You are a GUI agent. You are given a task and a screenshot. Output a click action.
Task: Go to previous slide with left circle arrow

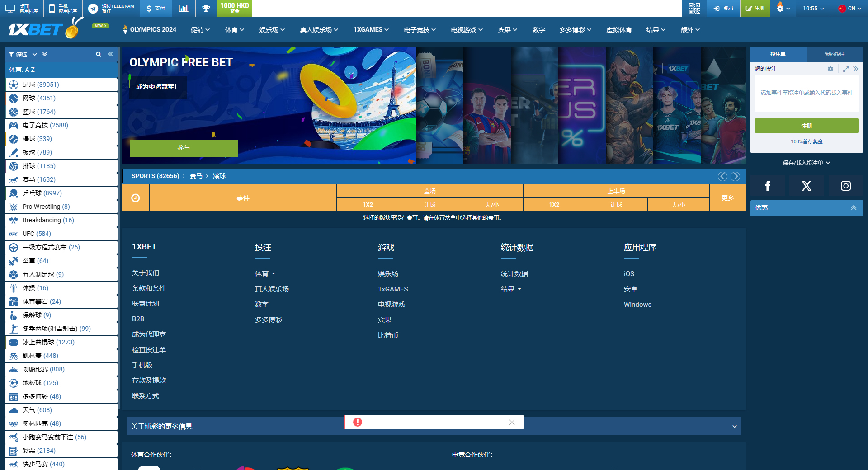click(x=722, y=176)
